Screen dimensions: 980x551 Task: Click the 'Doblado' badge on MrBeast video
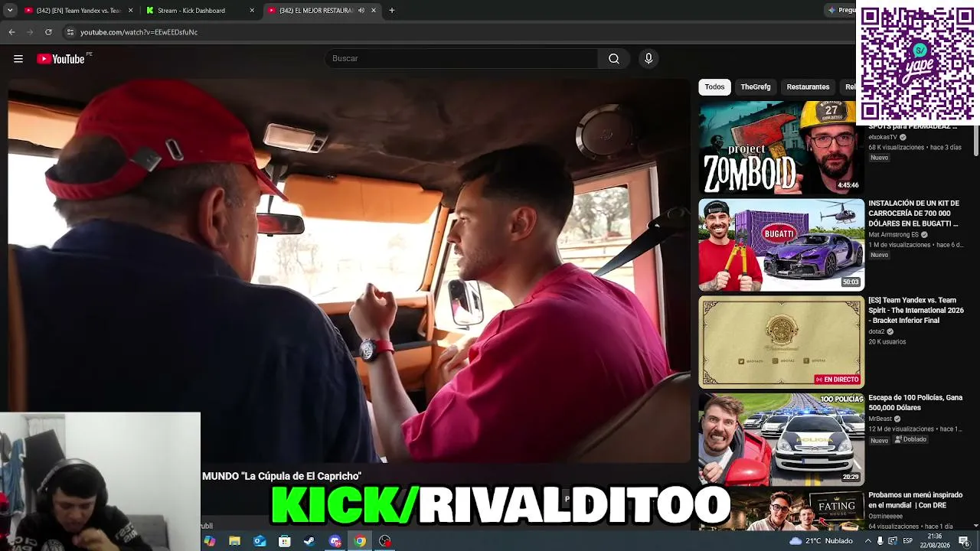click(x=911, y=440)
